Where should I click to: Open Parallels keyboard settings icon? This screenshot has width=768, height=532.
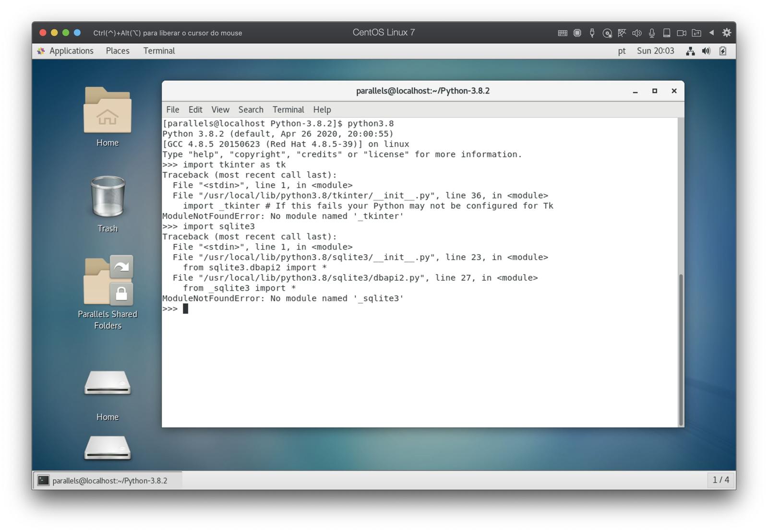[563, 33]
